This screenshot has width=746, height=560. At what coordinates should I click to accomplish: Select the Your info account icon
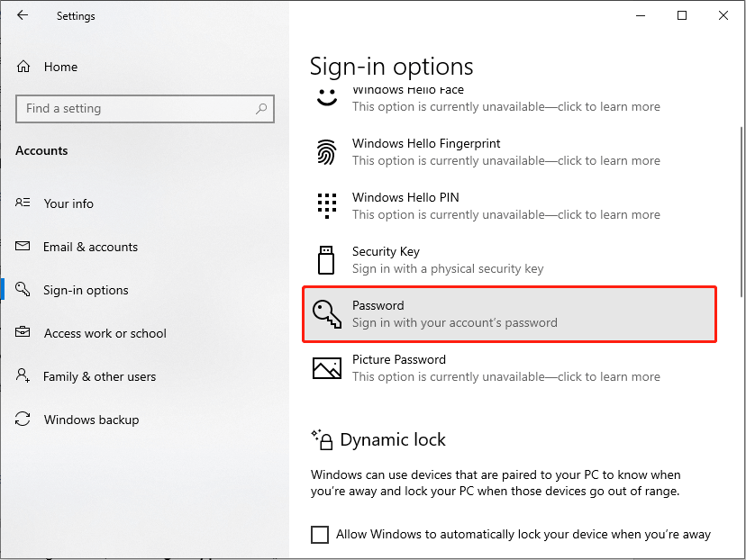[x=23, y=203]
